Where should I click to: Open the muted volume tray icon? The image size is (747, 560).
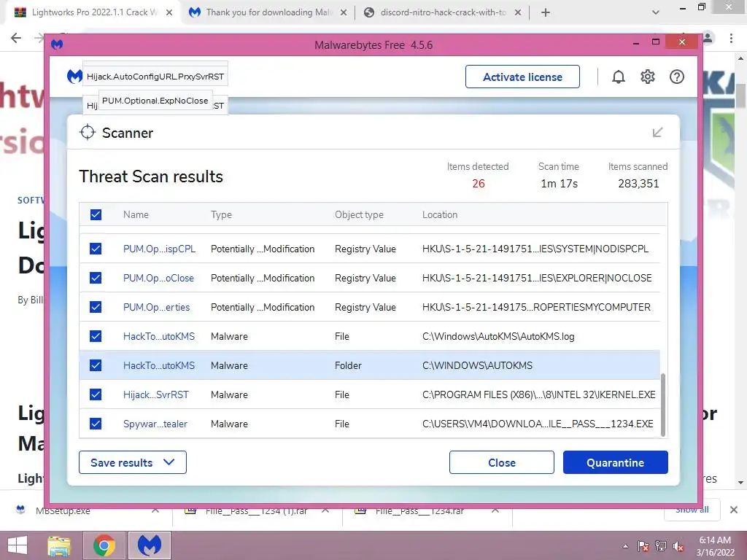point(678,546)
